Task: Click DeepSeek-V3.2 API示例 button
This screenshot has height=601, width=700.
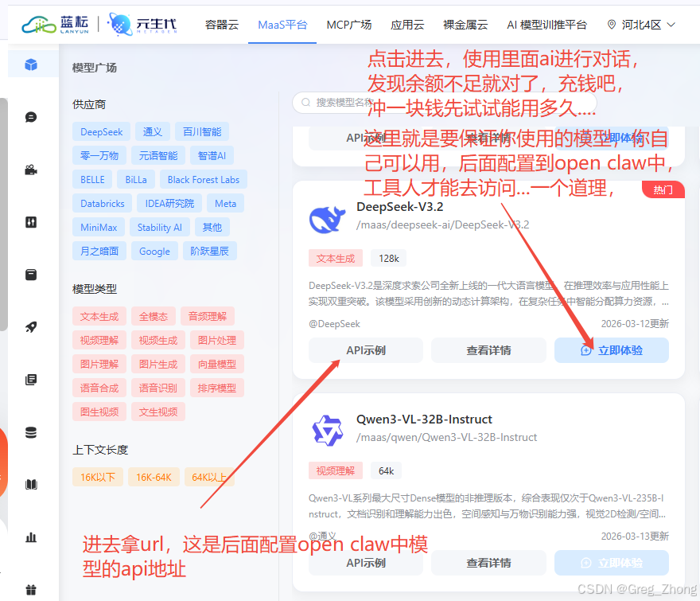Action: coord(366,350)
